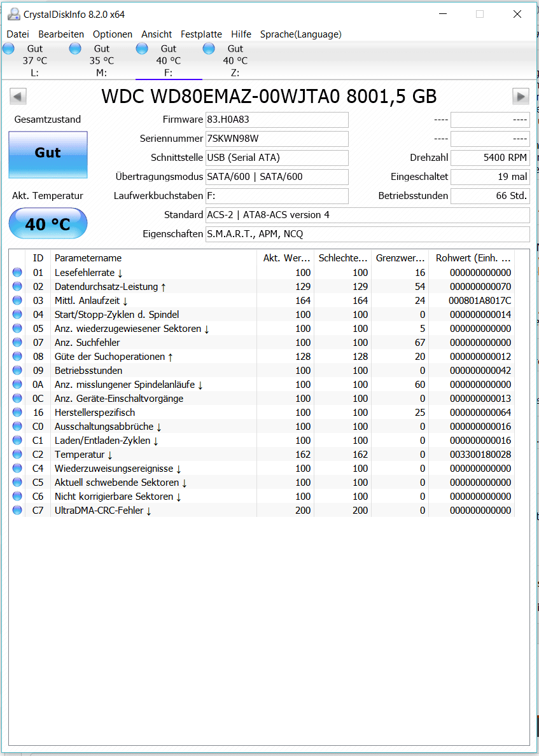Viewport: 539px width, 756px height.
Task: Click status orb for Temperatur row C2
Action: point(17,454)
